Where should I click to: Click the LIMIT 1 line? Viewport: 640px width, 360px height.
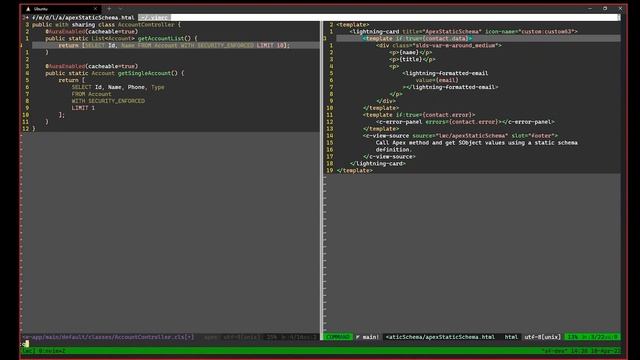tap(83, 108)
